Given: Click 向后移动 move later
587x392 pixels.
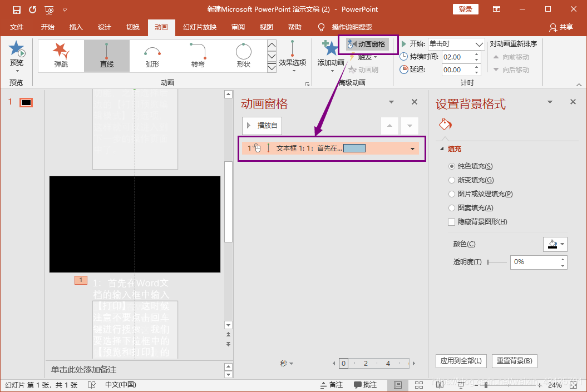Looking at the screenshot, I should [511, 70].
